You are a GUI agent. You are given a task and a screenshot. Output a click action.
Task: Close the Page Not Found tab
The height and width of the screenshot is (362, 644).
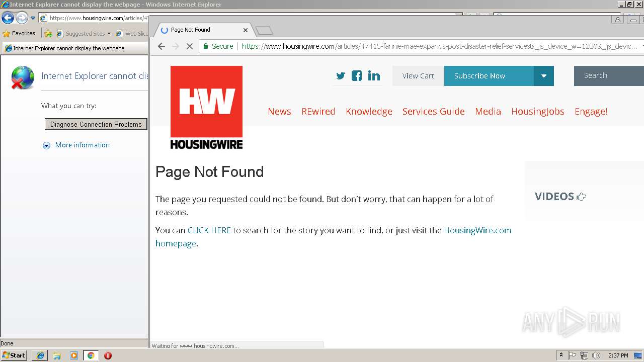pyautogui.click(x=246, y=30)
